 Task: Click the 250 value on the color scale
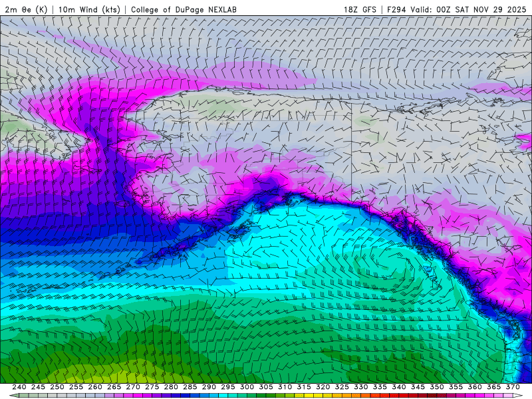(x=57, y=387)
